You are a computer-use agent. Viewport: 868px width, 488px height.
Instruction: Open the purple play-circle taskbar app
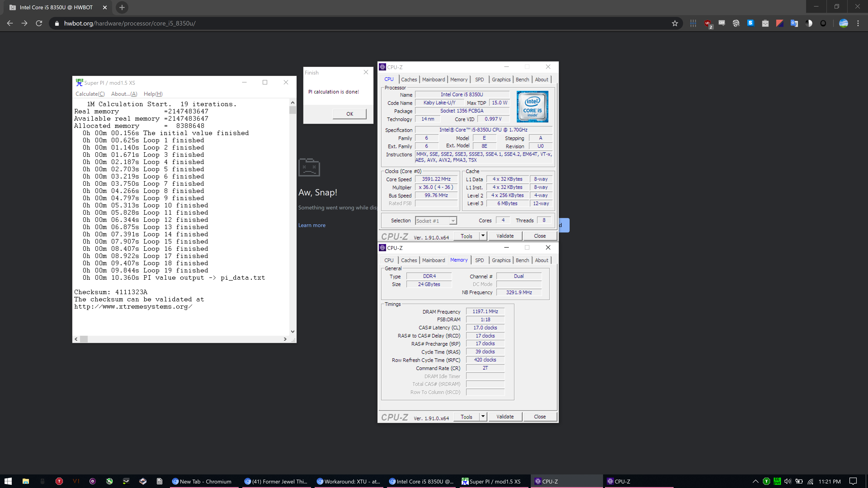click(93, 481)
